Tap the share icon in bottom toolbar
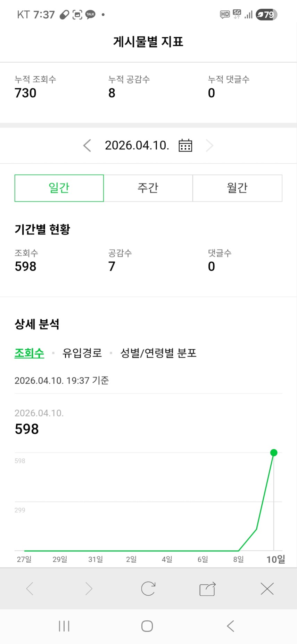Screen dimensions: 297x644 [207, 589]
